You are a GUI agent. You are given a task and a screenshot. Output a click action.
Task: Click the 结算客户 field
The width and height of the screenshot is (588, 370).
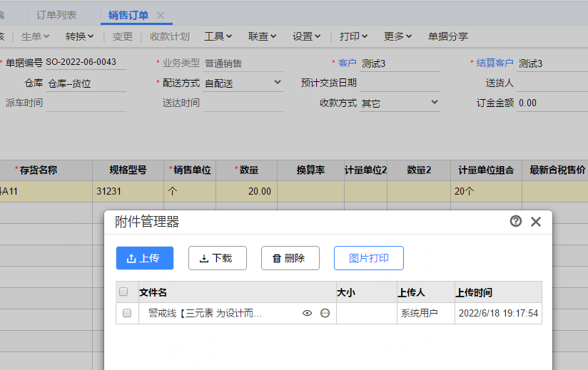552,63
